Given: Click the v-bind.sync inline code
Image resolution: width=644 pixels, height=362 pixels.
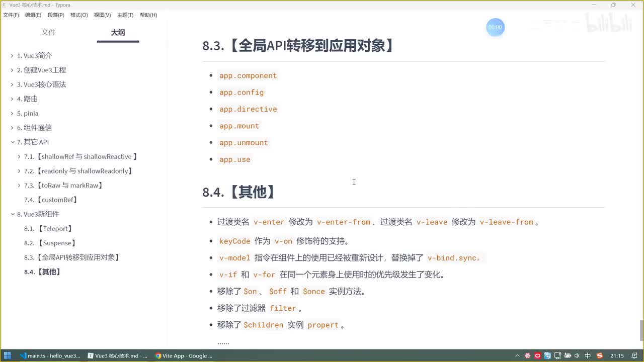Looking at the screenshot, I should (455, 258).
